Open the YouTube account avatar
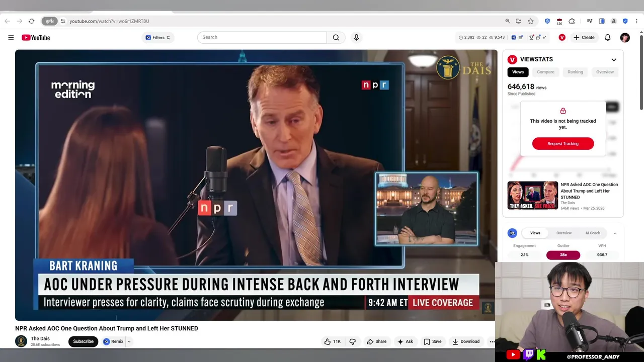This screenshot has width=644, height=362. pos(625,38)
